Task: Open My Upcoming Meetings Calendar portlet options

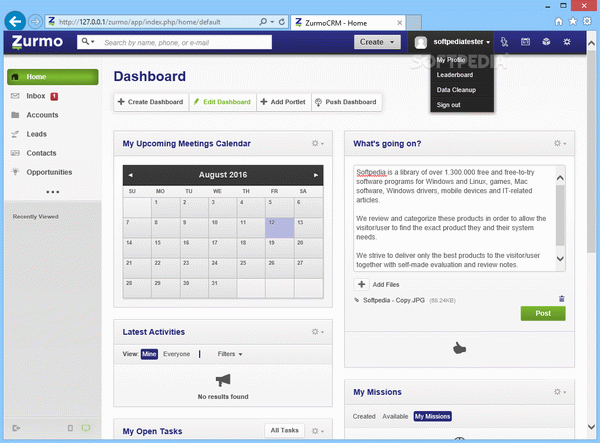Action: pos(317,144)
